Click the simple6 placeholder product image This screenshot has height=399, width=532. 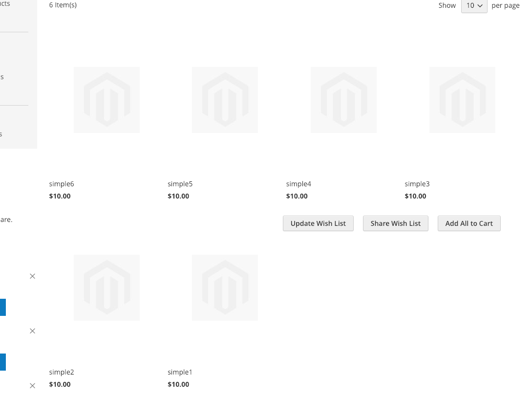(x=106, y=100)
